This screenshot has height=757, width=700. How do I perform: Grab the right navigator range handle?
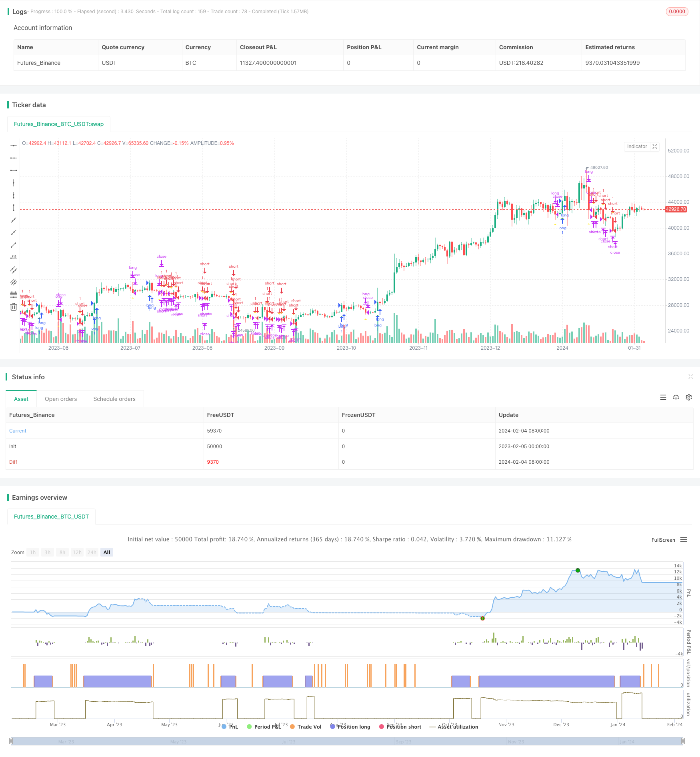point(684,741)
